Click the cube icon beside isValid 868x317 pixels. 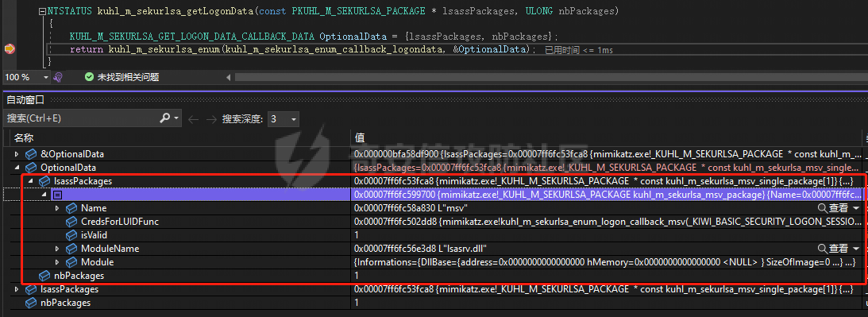(71, 235)
